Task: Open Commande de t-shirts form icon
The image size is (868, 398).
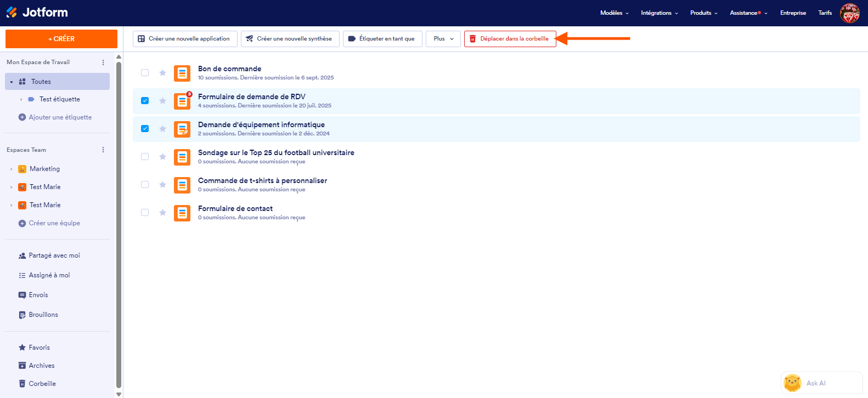Action: coord(182,185)
